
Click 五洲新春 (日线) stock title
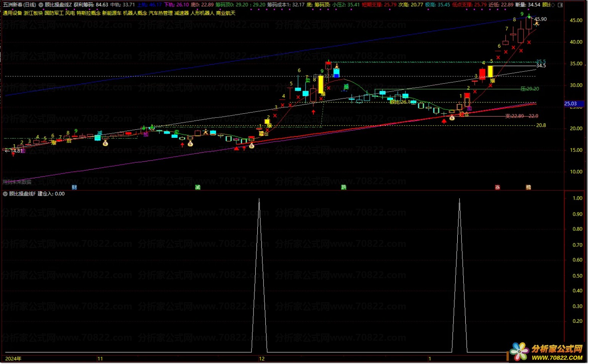[19, 5]
